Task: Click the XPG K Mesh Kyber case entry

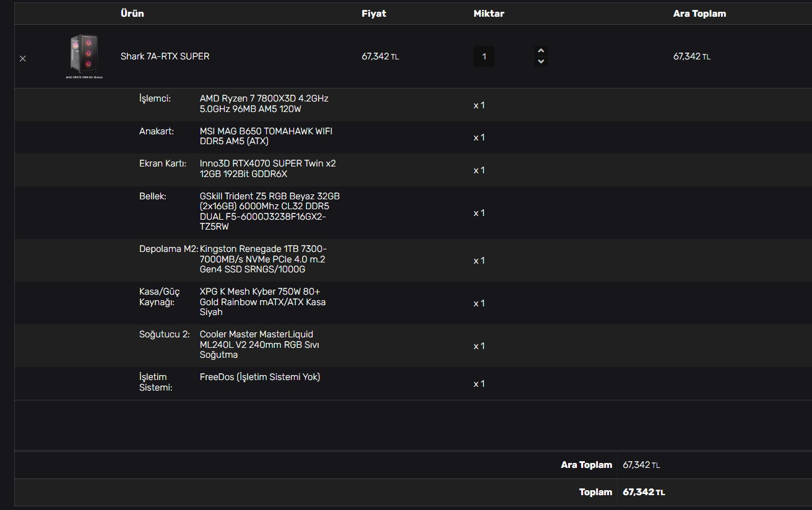Action: tap(262, 302)
